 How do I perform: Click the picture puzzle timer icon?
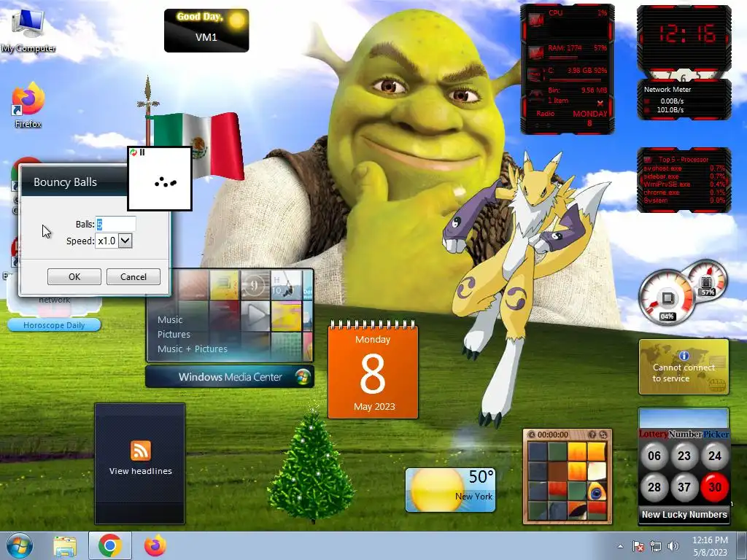(532, 435)
